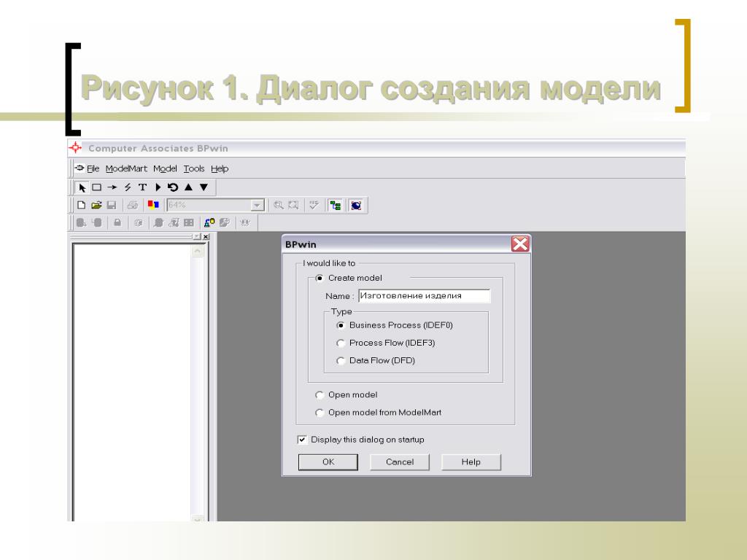Toggle the ModelMart globe icon
Viewport: 747px width, 560px height.
(356, 205)
